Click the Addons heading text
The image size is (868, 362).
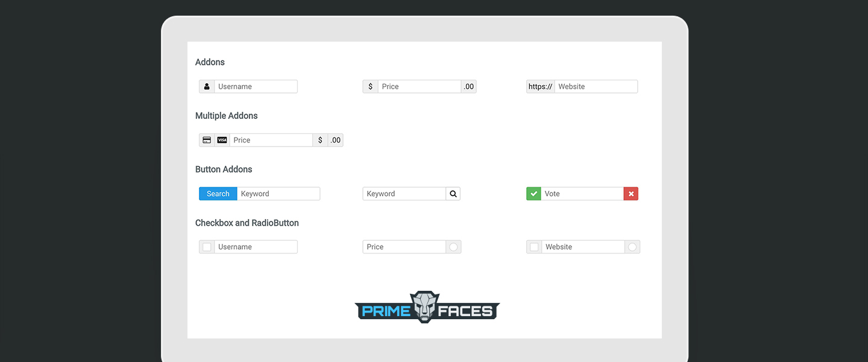(210, 62)
